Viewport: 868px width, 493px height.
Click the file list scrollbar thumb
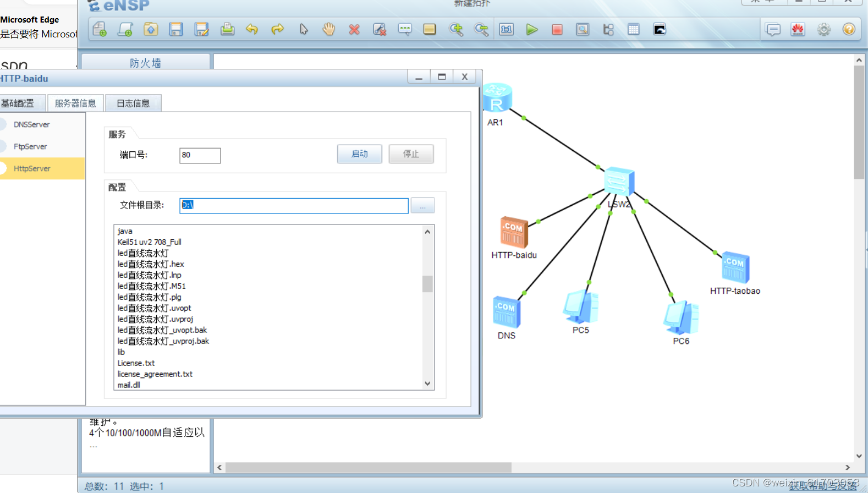pyautogui.click(x=427, y=284)
